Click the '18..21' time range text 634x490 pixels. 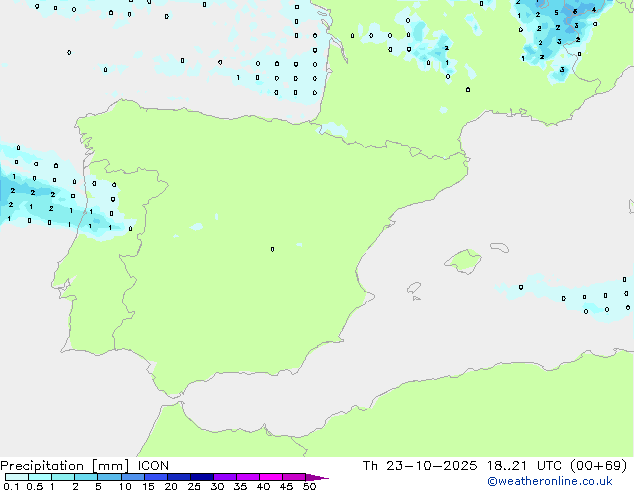pos(507,466)
